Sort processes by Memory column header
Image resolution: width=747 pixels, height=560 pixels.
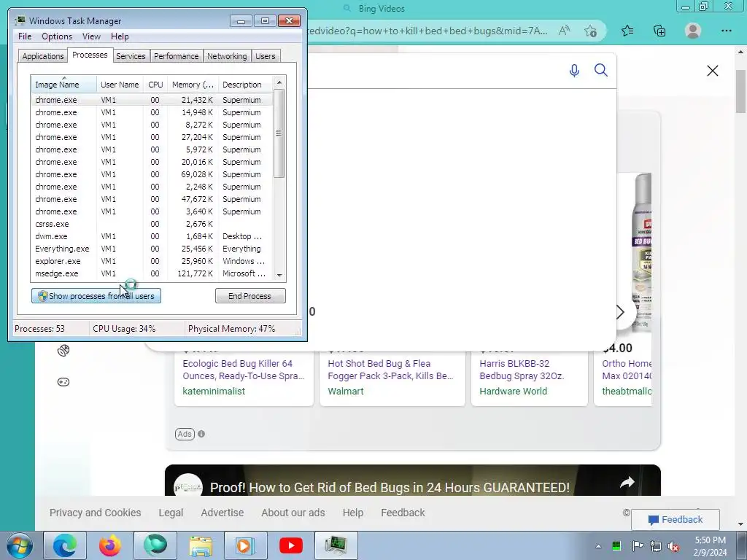(x=193, y=85)
